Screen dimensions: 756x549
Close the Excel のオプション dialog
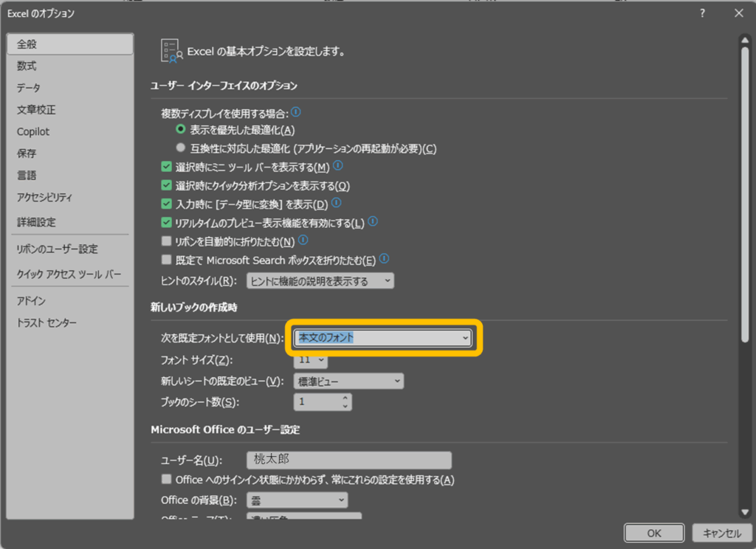pos(738,13)
